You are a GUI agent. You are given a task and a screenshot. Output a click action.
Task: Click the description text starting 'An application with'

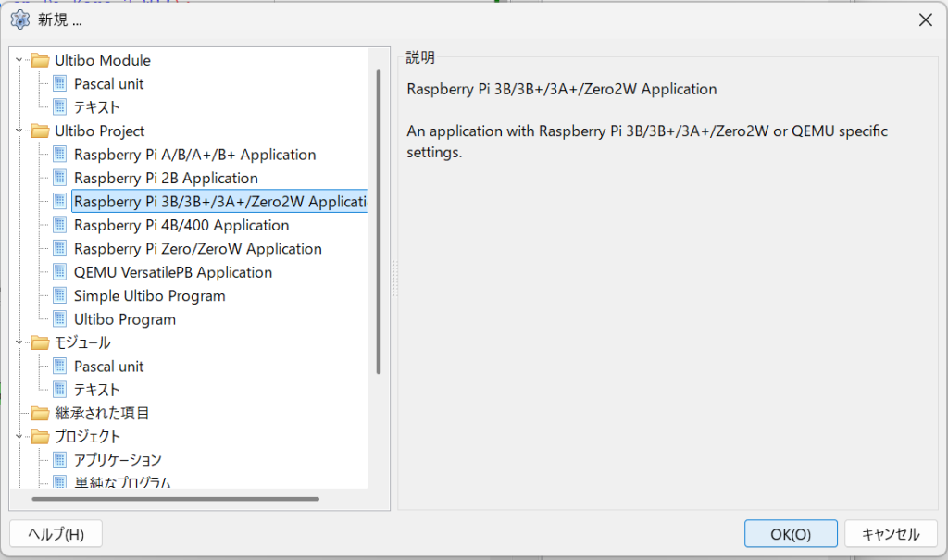tap(647, 142)
